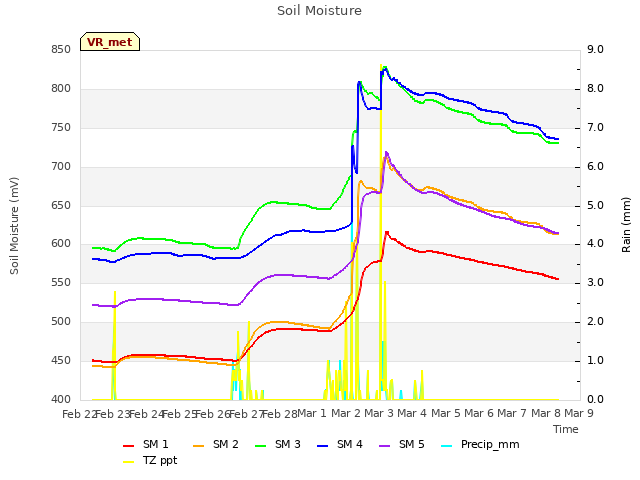Image resolution: width=640 pixels, height=480 pixels.
Task: Click the 0.0 right axis tick label
Action: click(595, 400)
